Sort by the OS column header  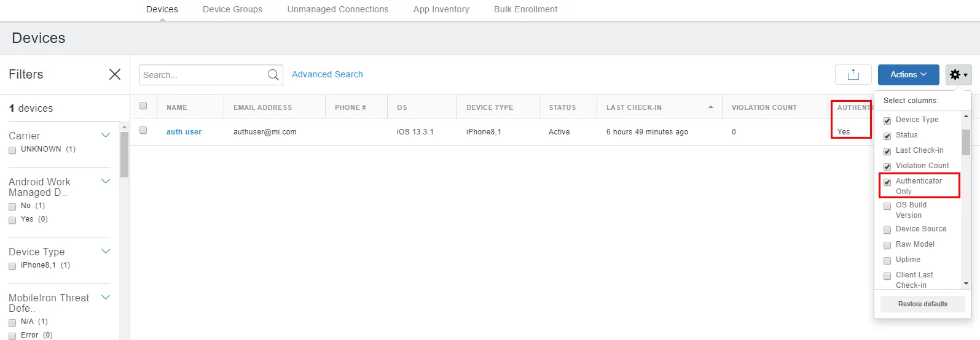point(402,107)
